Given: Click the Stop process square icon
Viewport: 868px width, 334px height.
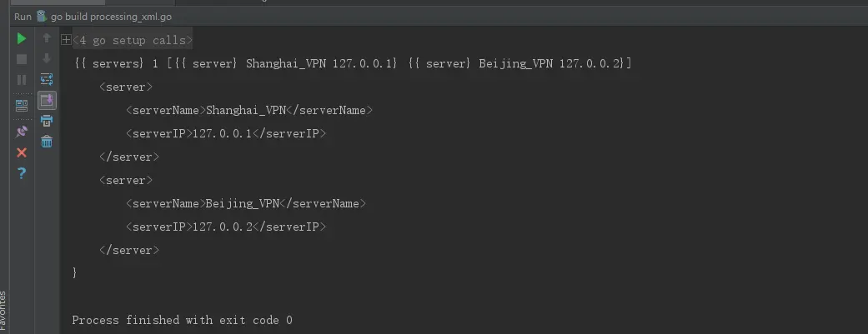Looking at the screenshot, I should tap(22, 59).
